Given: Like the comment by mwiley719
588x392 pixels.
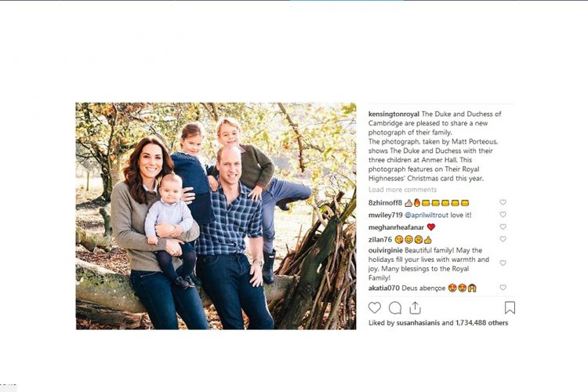Looking at the screenshot, I should tap(503, 215).
